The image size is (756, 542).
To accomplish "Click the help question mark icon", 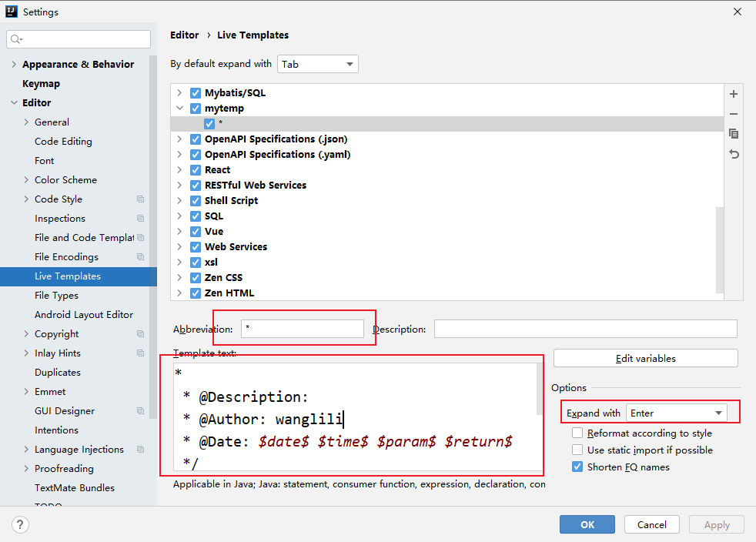I will 21,524.
